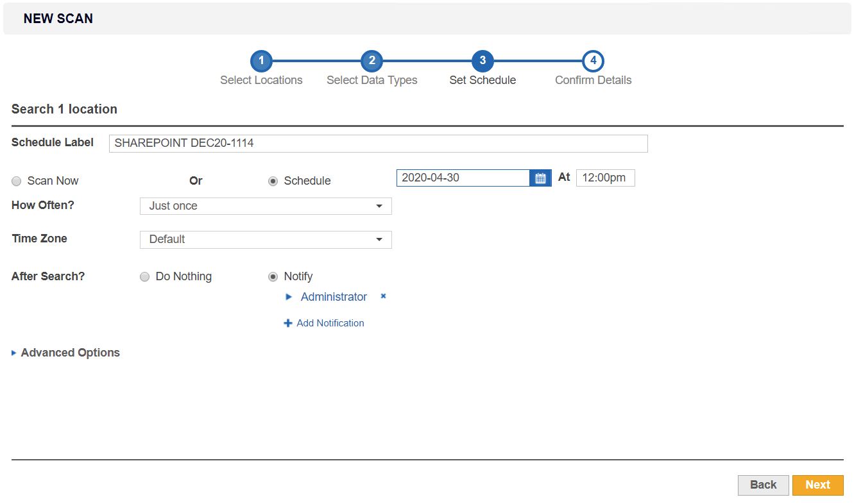Open the calendar date picker icon
Image resolution: width=854 pixels, height=504 pixels.
[540, 178]
